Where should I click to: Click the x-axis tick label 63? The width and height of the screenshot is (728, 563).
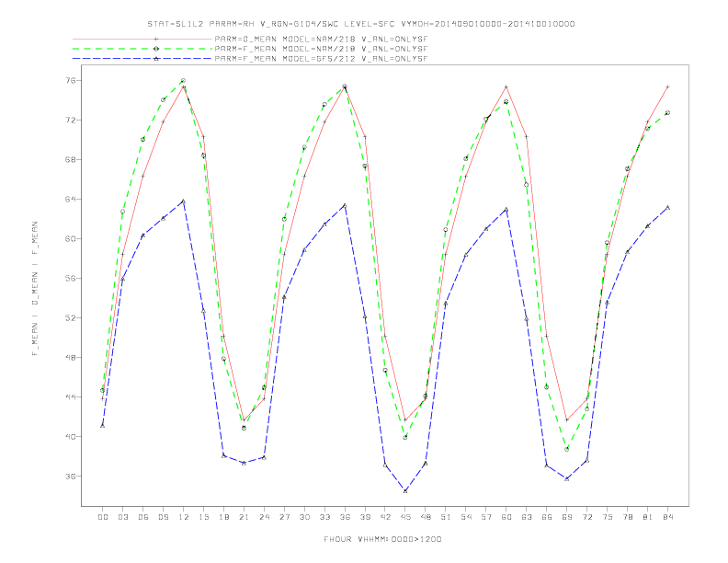click(527, 517)
